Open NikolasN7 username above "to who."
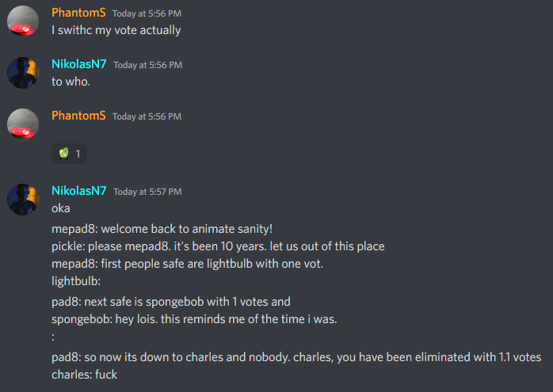Viewport: 553px width, 392px height. click(x=79, y=65)
